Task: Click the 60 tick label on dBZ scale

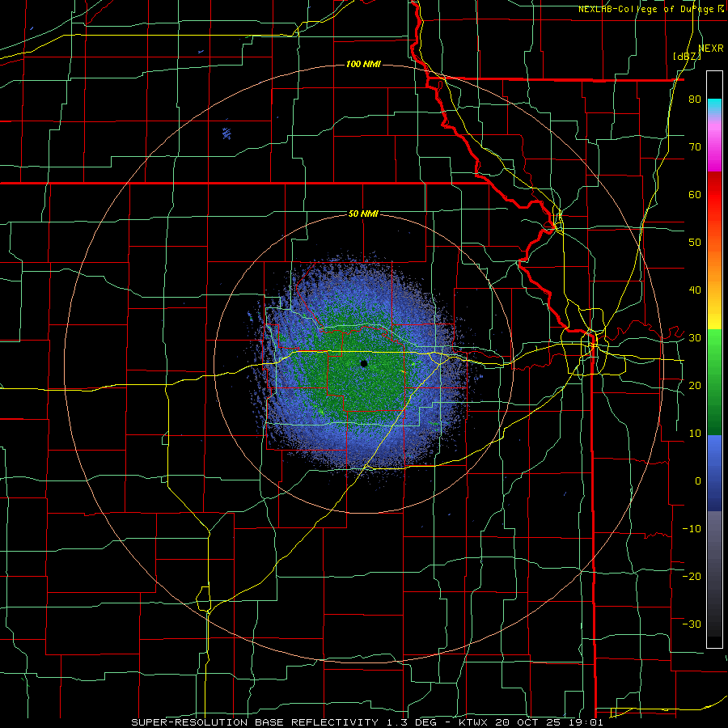Action: (x=695, y=194)
